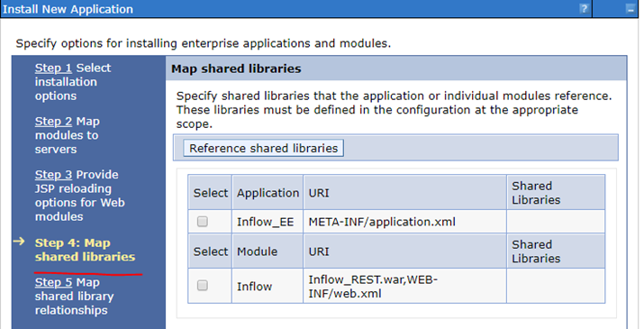Jump to the Step 3 link
Screen dimensions: 644x329
(x=53, y=175)
